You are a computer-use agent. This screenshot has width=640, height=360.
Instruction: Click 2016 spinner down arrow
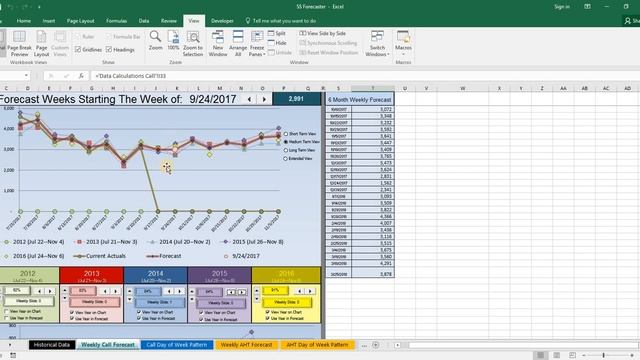(257, 298)
